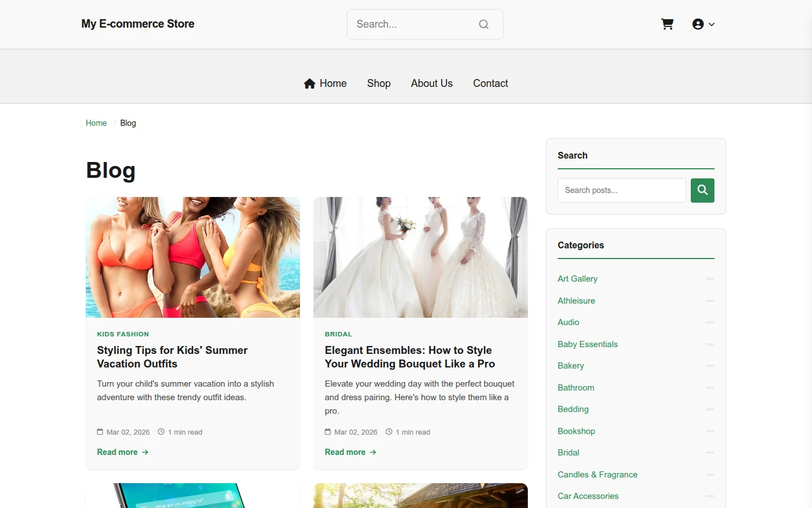
Task: Click the Home house icon in navigation
Action: 310,84
